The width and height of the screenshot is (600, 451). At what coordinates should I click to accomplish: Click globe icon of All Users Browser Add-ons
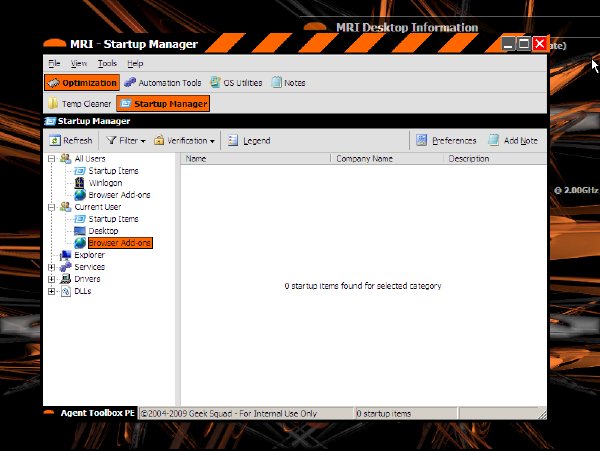tap(80, 195)
